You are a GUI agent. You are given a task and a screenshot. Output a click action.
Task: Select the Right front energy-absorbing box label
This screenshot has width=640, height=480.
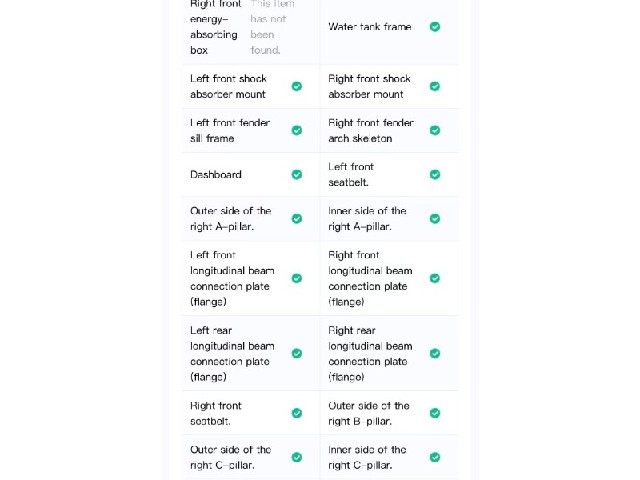pyautogui.click(x=216, y=27)
